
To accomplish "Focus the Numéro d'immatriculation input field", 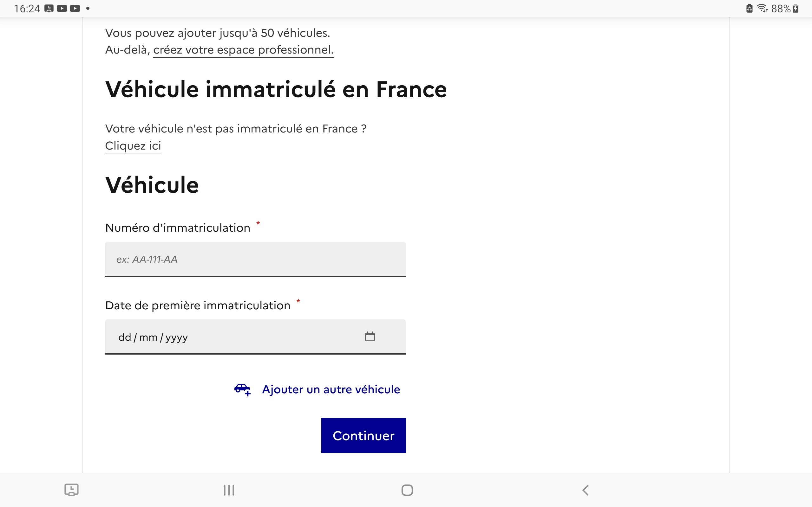I will pos(255,259).
